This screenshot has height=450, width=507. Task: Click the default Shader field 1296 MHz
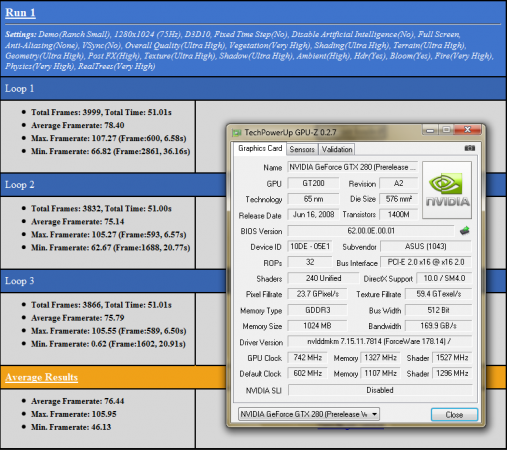pyautogui.click(x=452, y=373)
